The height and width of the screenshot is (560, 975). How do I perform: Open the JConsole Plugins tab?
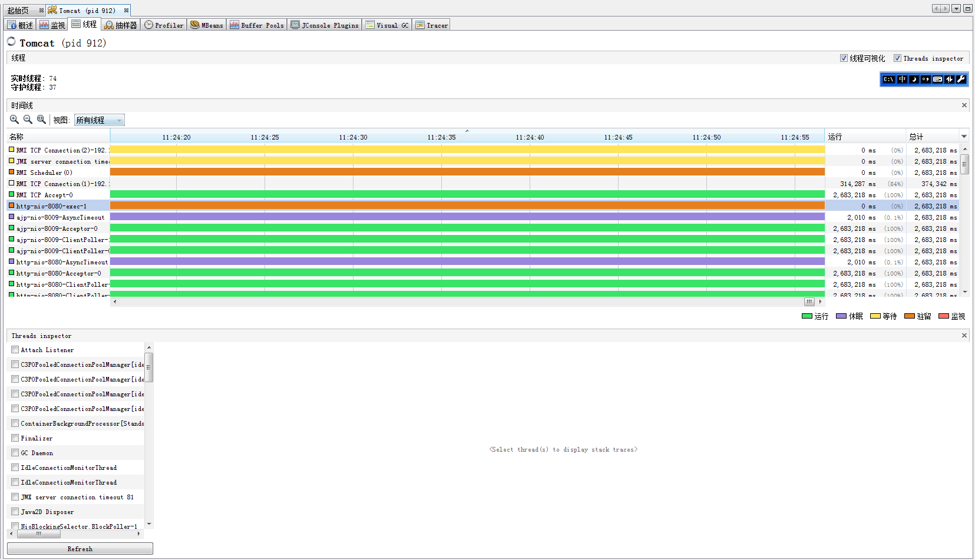[x=325, y=25]
